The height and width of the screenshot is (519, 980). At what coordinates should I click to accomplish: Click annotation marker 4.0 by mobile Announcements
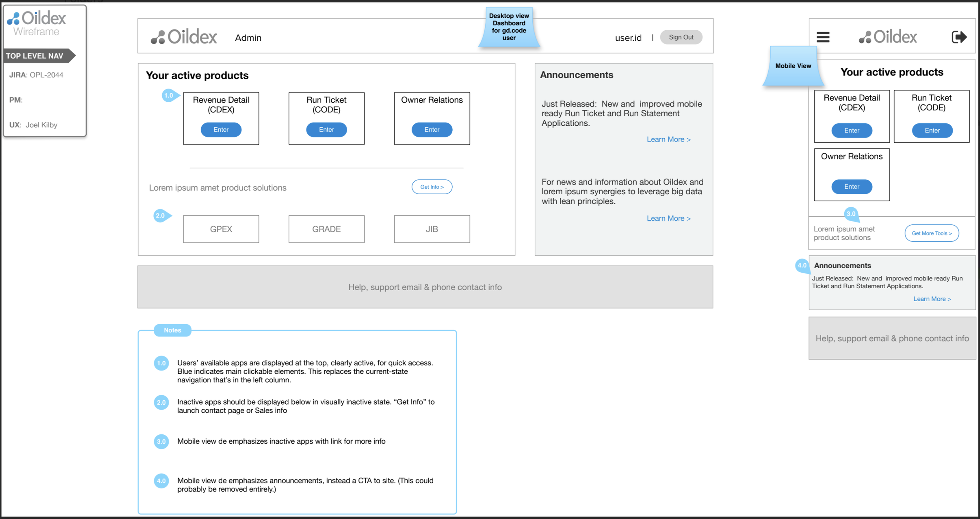(x=802, y=266)
